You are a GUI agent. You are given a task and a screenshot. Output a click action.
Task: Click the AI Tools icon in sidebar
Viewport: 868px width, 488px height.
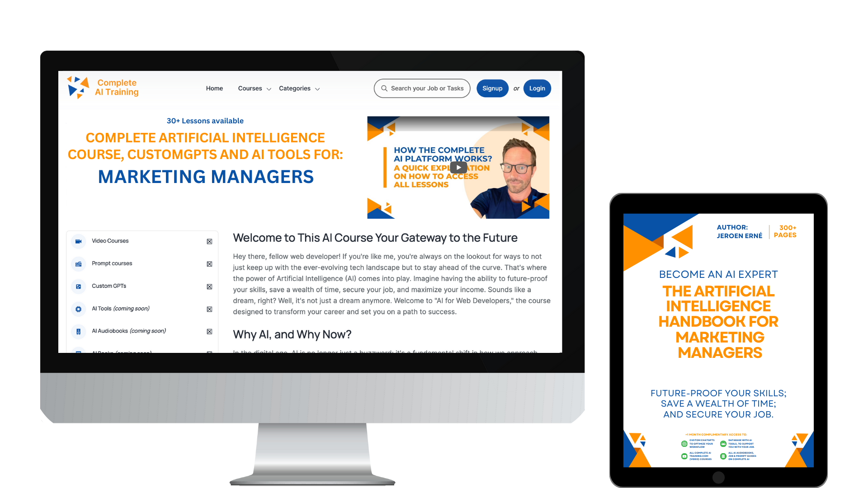[x=79, y=308]
